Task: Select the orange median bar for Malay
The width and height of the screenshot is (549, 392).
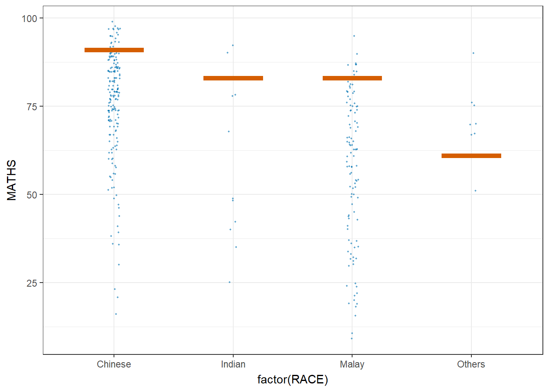Action: (x=352, y=78)
